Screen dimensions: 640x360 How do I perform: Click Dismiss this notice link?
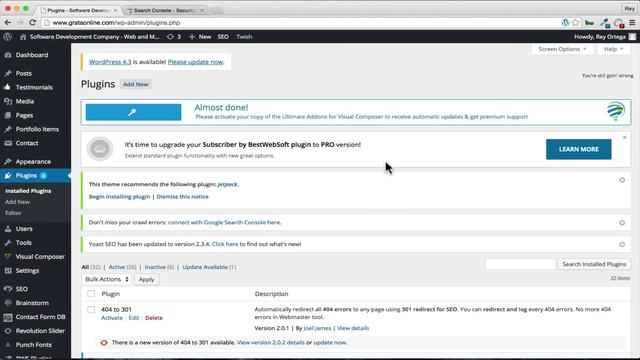[x=182, y=197]
